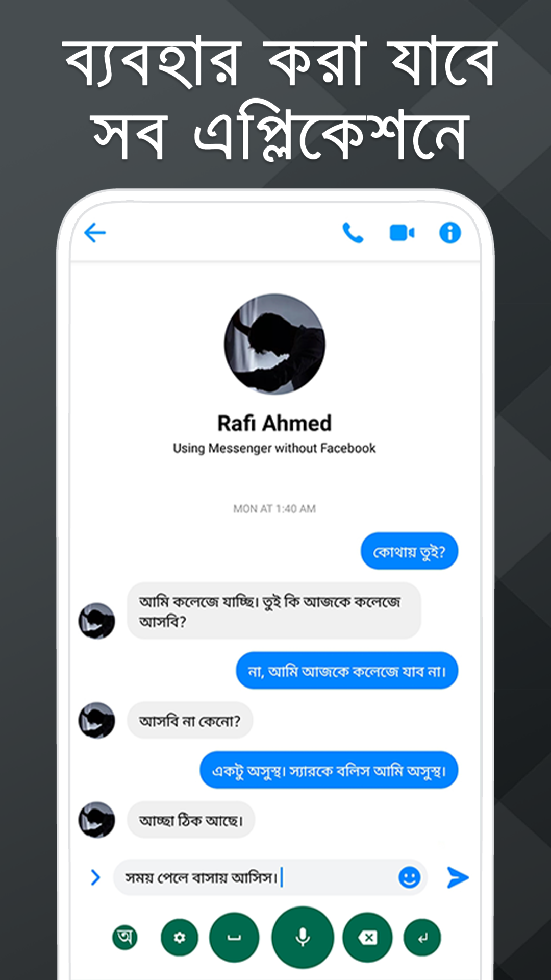Open conversation info icon
The image size is (551, 980).
[450, 233]
